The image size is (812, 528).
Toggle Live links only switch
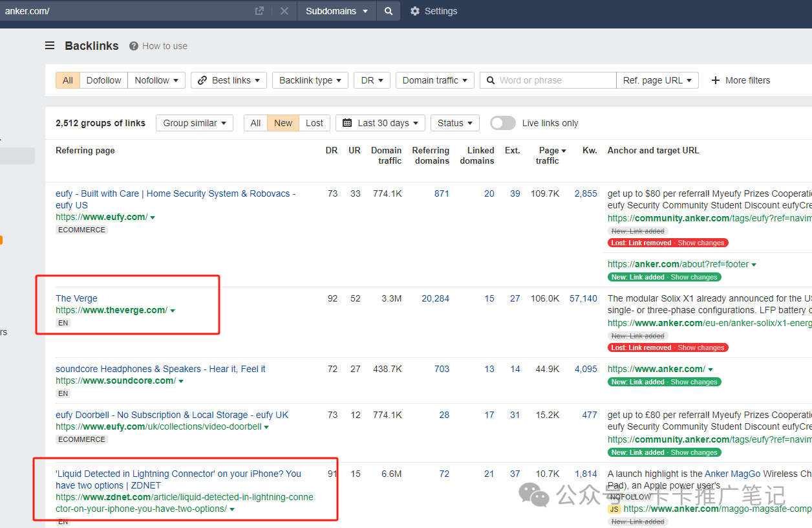point(503,123)
